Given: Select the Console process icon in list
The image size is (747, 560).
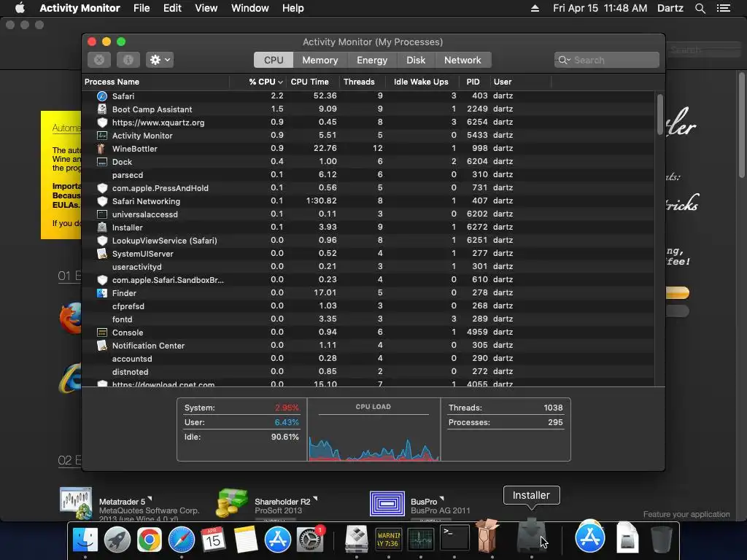Looking at the screenshot, I should click(102, 332).
